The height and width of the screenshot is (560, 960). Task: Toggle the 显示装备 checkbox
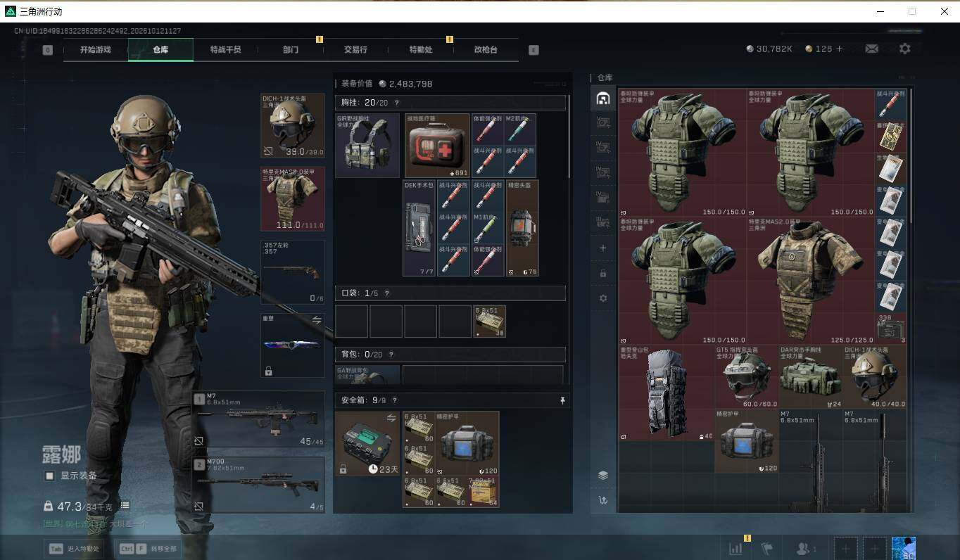click(x=49, y=476)
